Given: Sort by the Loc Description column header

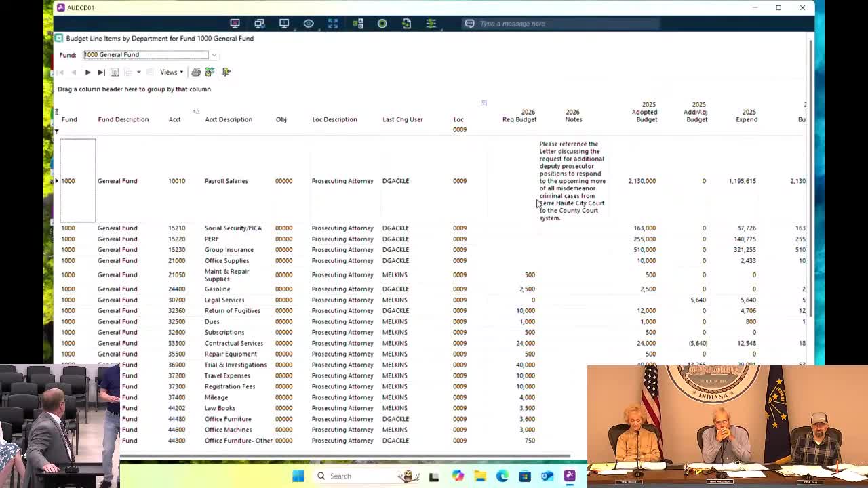Looking at the screenshot, I should click(334, 119).
